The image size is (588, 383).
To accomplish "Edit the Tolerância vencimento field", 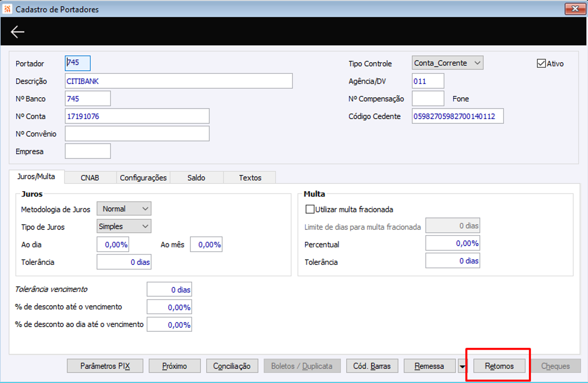I will (x=169, y=289).
